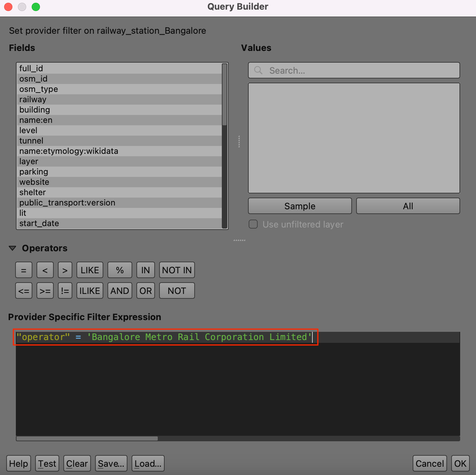Insert the less-than operator
The width and height of the screenshot is (476, 475).
click(x=45, y=270)
